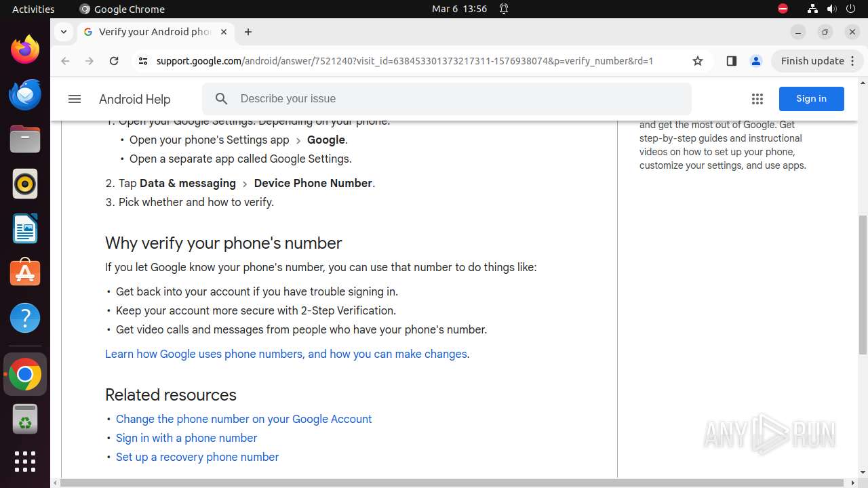Image resolution: width=868 pixels, height=488 pixels.
Task: Open the notifications bell in top bar
Action: click(504, 9)
